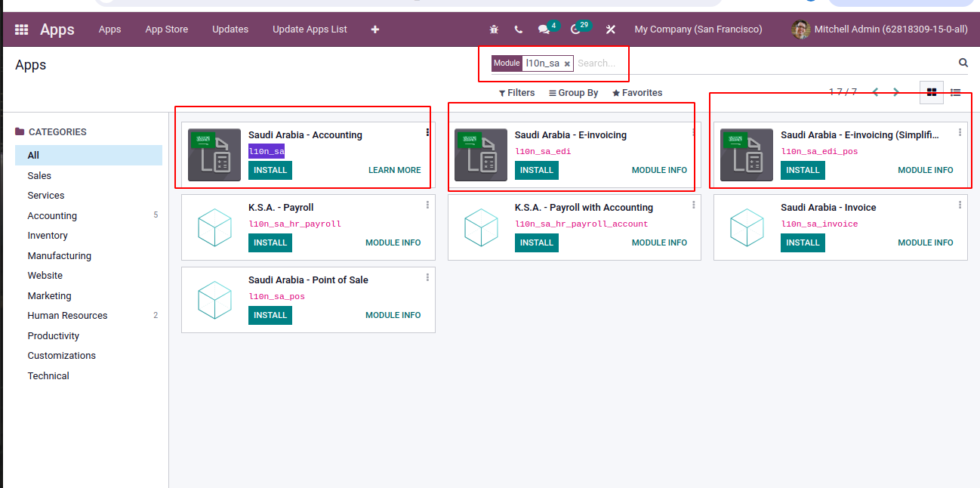This screenshot has height=488, width=980.
Task: Click Saudi Arabia - E-invoicing module icon
Action: 481,155
